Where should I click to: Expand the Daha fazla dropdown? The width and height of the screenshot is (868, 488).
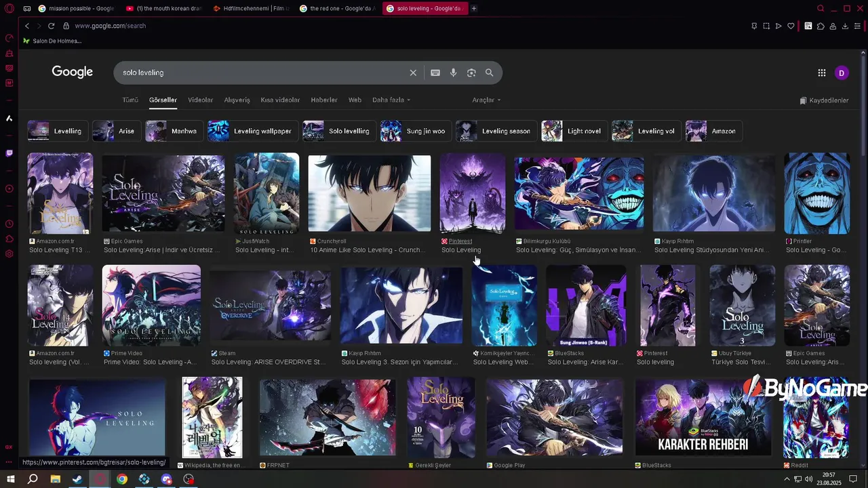point(391,100)
